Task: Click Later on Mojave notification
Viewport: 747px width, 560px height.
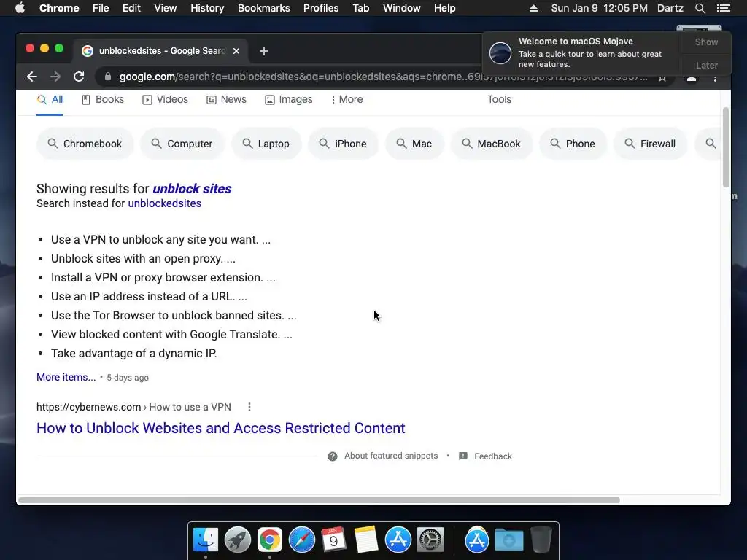Action: tap(706, 65)
